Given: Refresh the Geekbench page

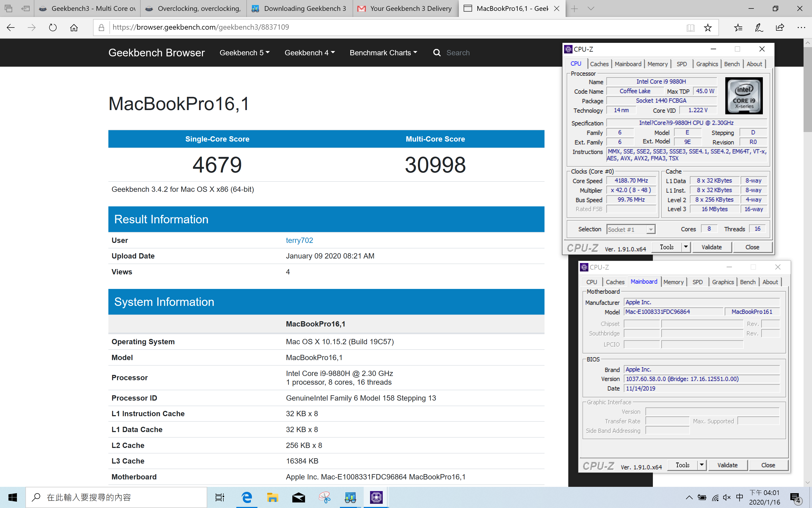Looking at the screenshot, I should point(53,28).
